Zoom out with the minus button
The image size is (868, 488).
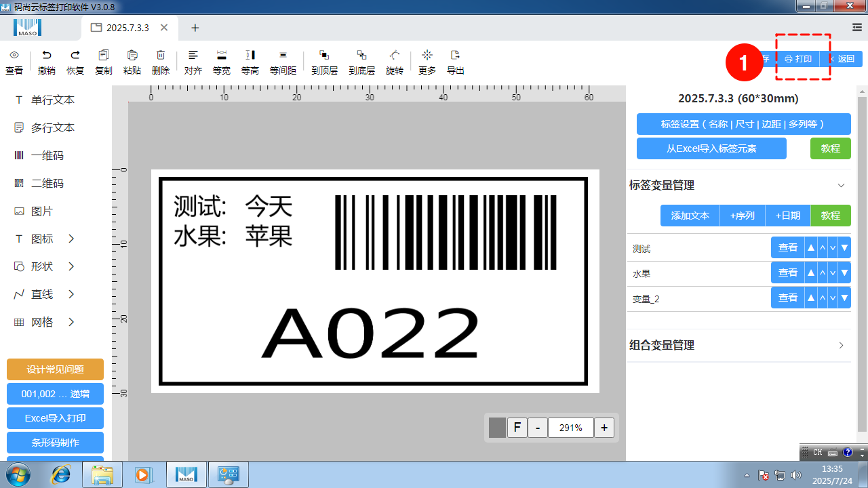click(538, 428)
